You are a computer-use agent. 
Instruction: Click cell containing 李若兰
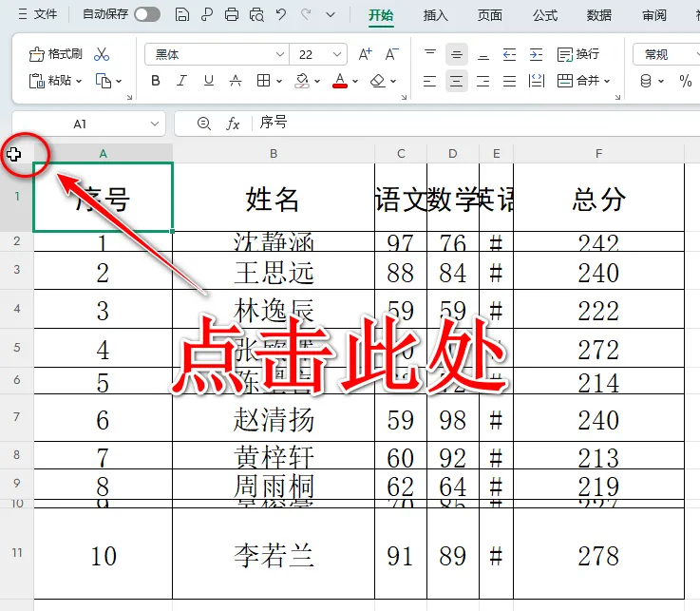[x=274, y=553]
